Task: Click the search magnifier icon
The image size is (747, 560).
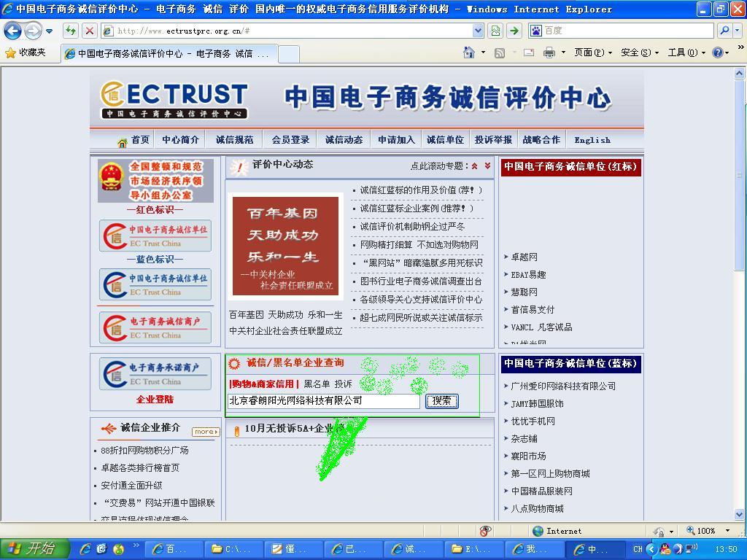Action: coord(724,31)
